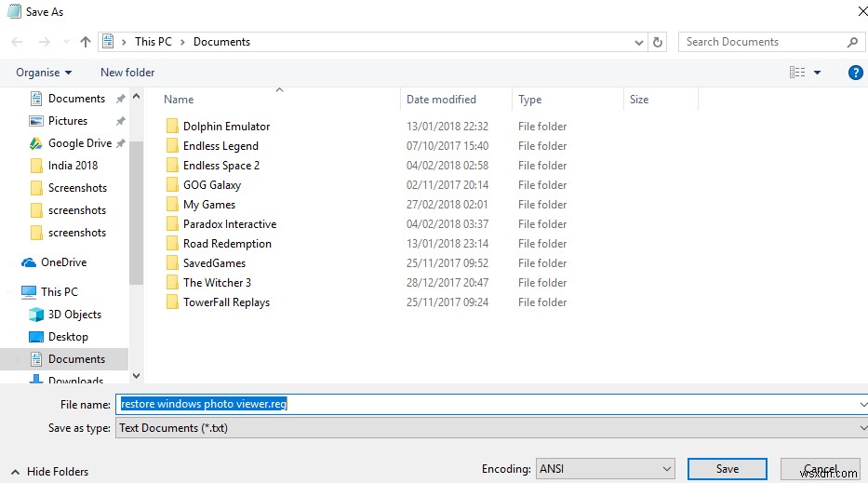The height and width of the screenshot is (483, 868).
Task: Open Desktop under This PC
Action: tap(68, 337)
